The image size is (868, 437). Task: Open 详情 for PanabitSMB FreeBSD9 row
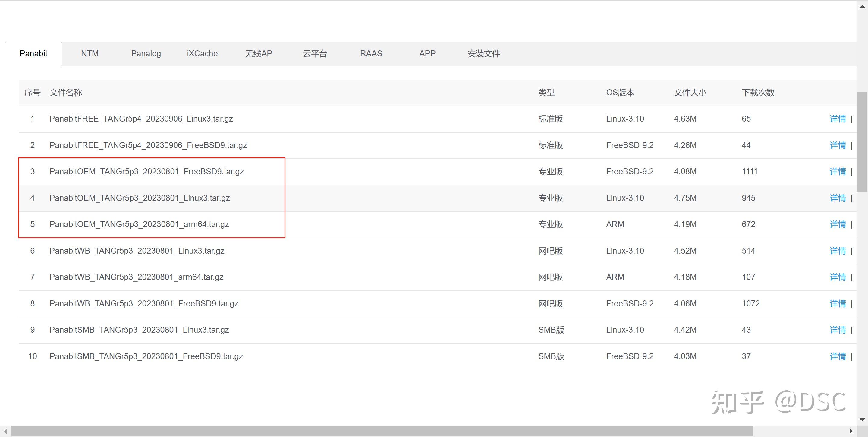coord(838,356)
